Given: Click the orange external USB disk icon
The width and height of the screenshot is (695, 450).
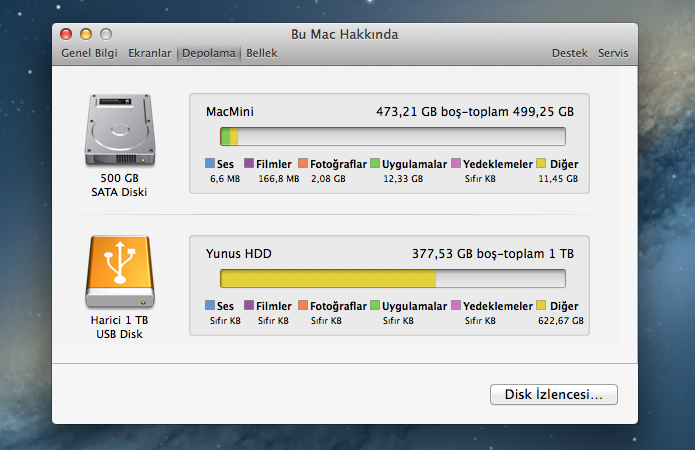Looking at the screenshot, I should (120, 272).
